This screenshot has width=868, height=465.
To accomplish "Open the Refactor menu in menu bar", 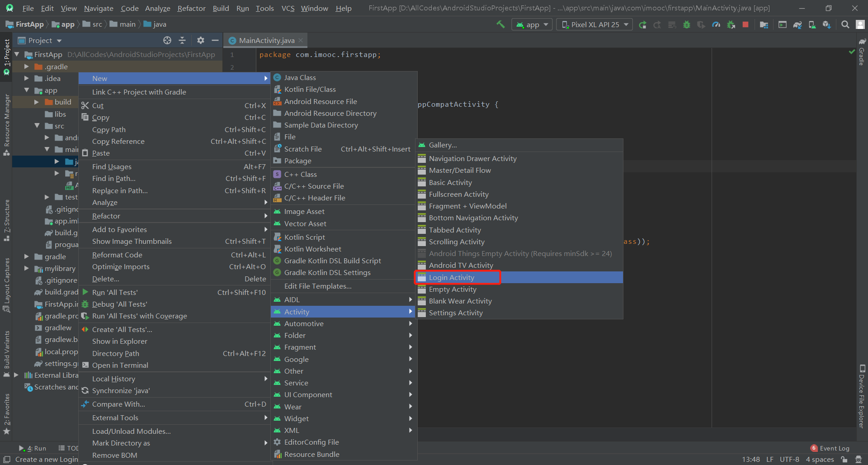I will [191, 8].
